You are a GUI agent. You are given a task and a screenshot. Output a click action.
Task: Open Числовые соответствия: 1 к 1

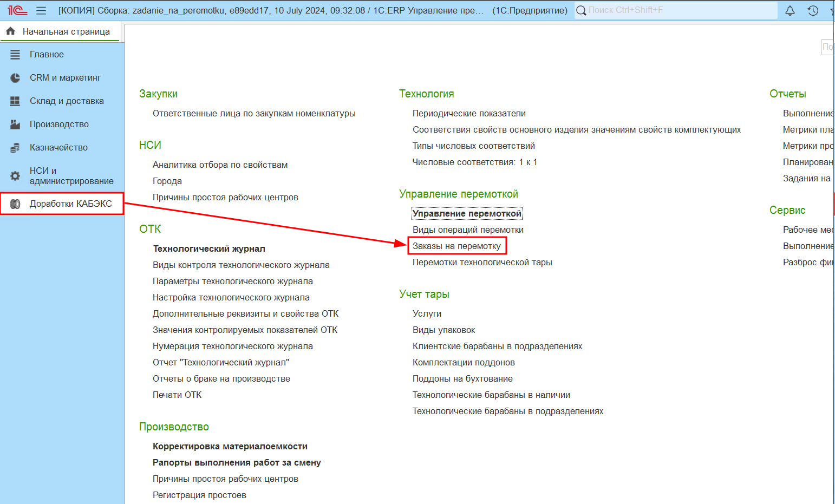[x=475, y=162]
